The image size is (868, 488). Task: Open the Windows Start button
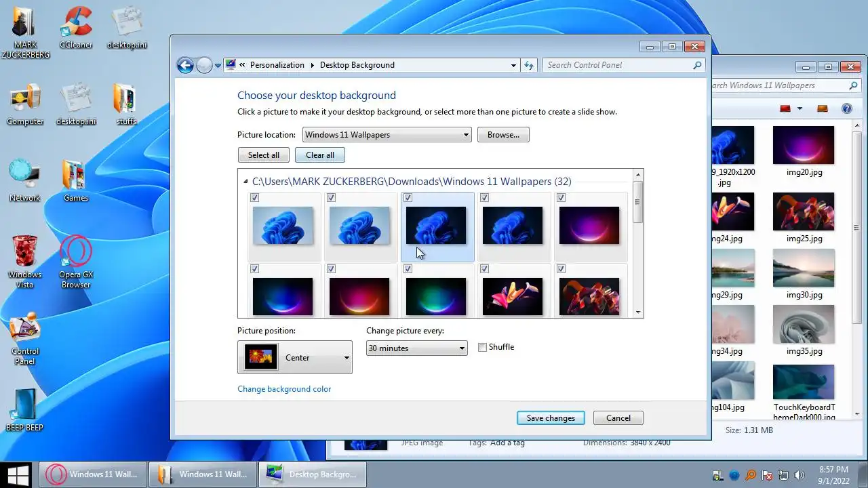(18, 474)
